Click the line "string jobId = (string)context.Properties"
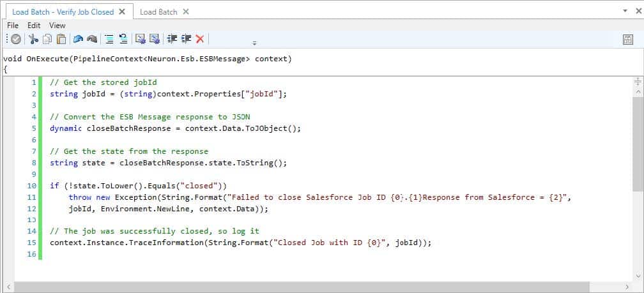 [x=169, y=94]
